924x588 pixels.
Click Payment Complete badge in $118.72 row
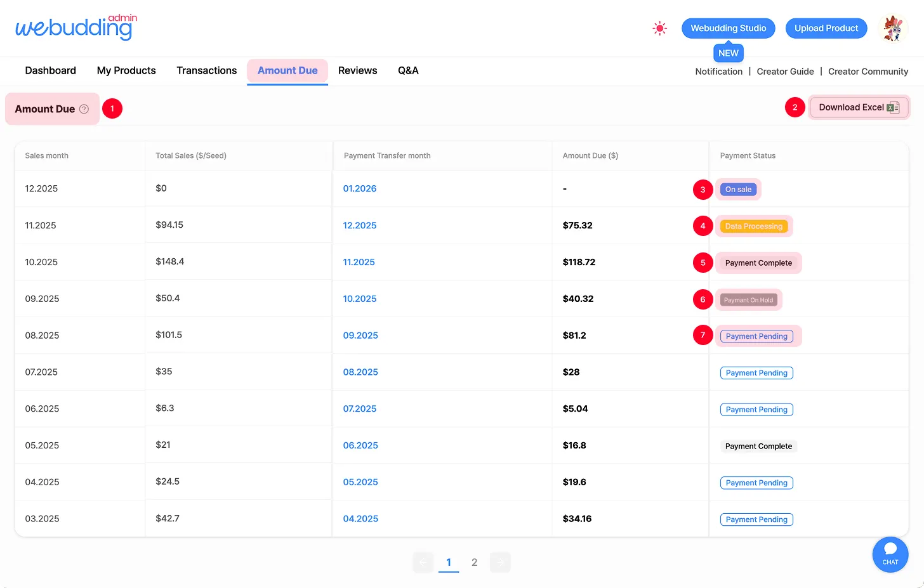click(758, 263)
